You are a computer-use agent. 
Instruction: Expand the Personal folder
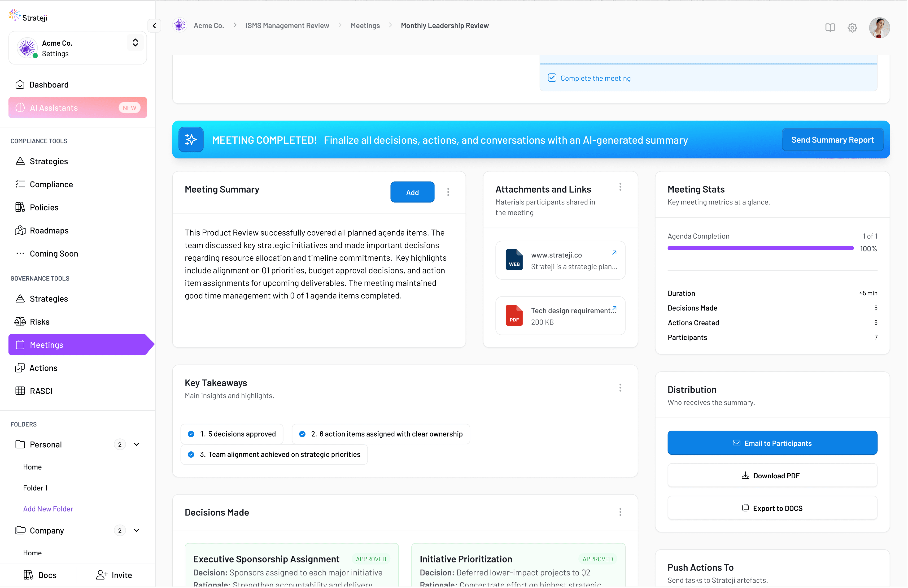(137, 444)
